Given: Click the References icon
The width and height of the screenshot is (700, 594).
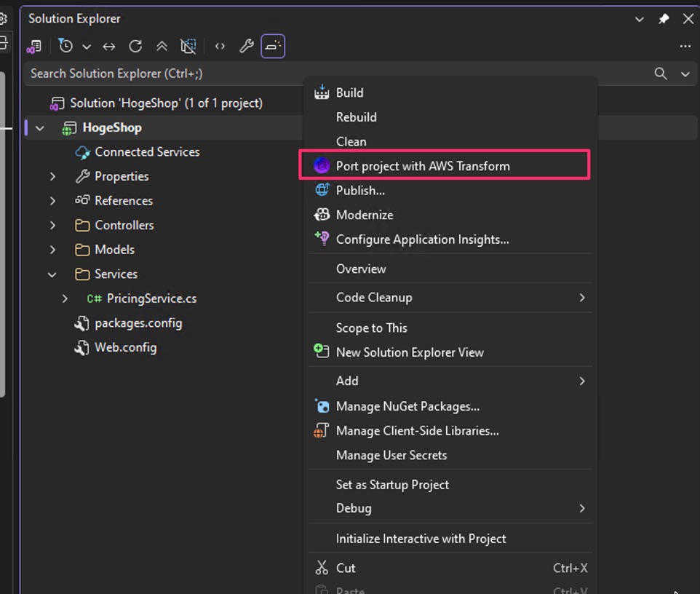Looking at the screenshot, I should click(82, 200).
